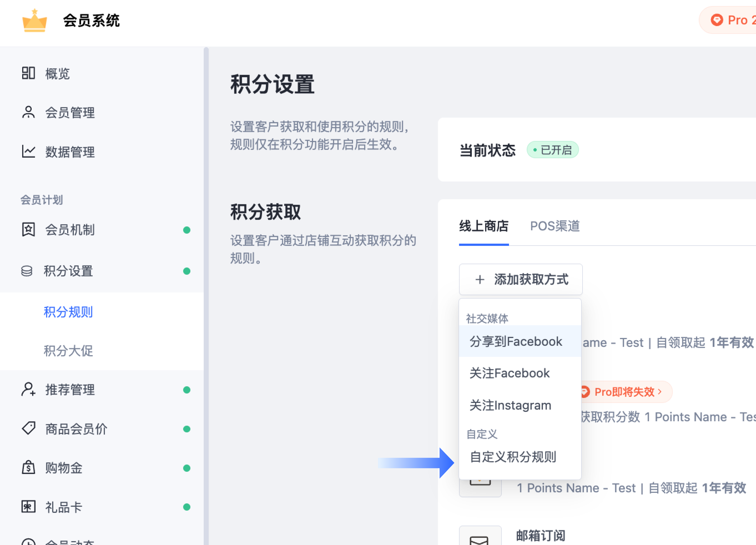Screen dimensions: 756x545
Task: Click the 数据管理 chart icon
Action: click(x=28, y=152)
